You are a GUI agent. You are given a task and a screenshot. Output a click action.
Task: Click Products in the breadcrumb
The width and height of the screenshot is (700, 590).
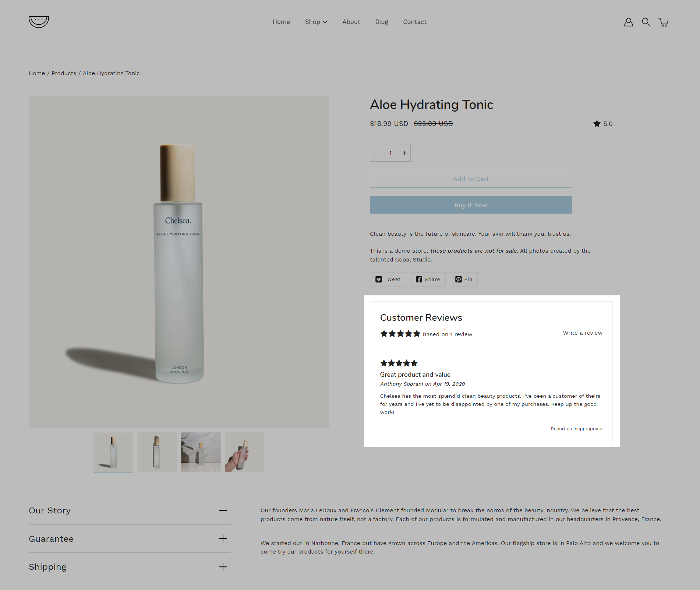point(64,73)
